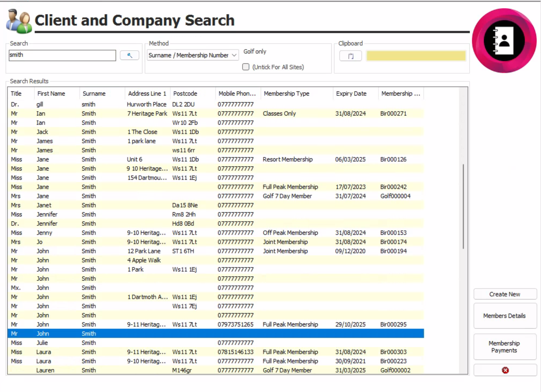The height and width of the screenshot is (392, 541).
Task: Sort by Surname column header
Action: tap(102, 94)
